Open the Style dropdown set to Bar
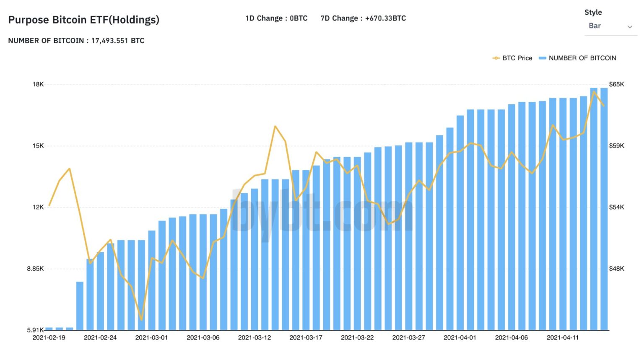644x355 pixels. 611,26
